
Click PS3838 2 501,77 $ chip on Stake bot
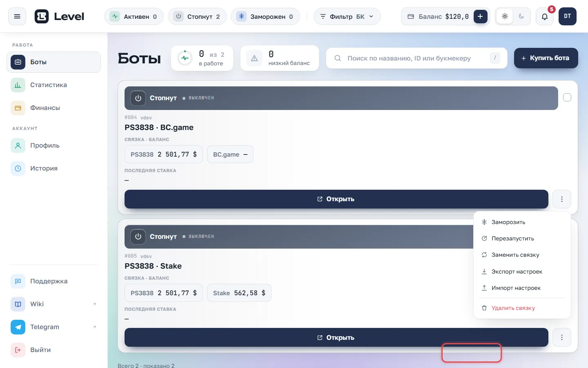click(x=164, y=293)
